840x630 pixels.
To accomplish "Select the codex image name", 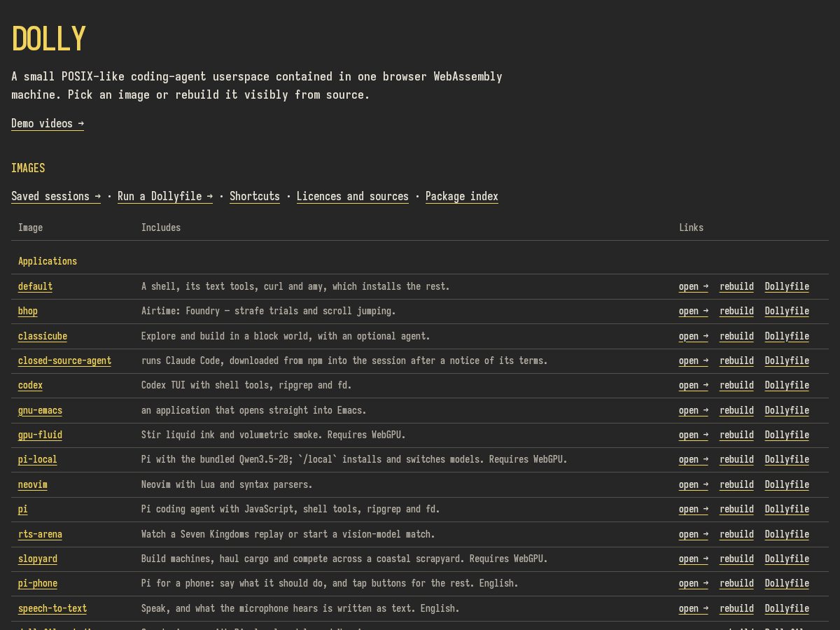I will coord(30,385).
